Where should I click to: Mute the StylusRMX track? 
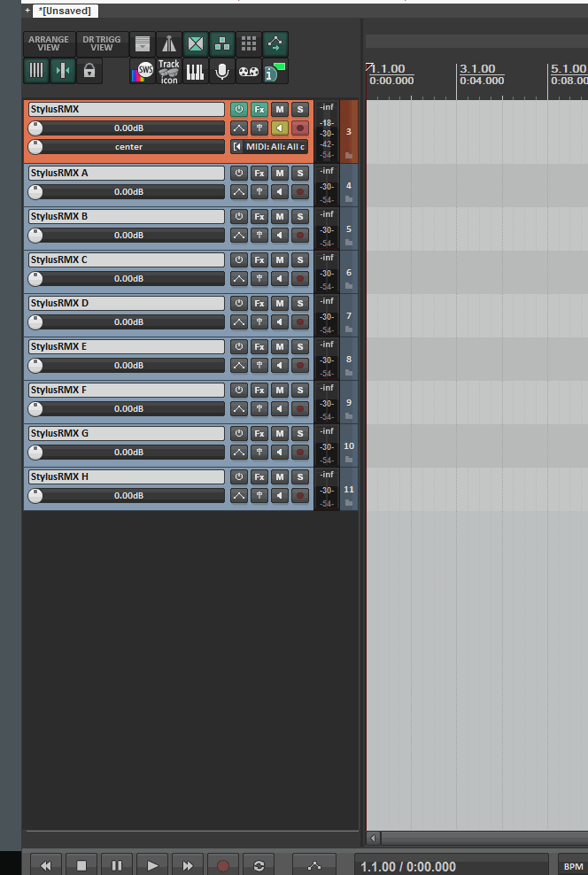click(x=280, y=110)
